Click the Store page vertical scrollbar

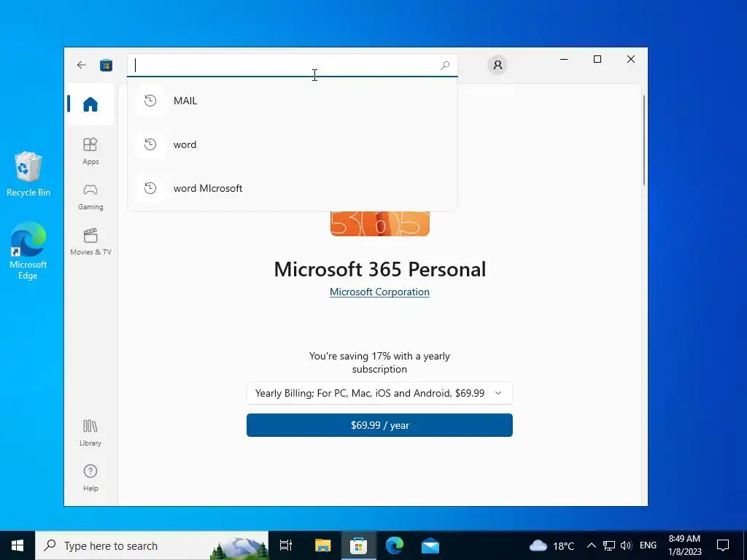[x=643, y=140]
